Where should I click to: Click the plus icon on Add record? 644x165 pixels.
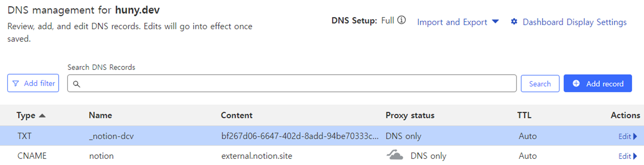(x=576, y=83)
